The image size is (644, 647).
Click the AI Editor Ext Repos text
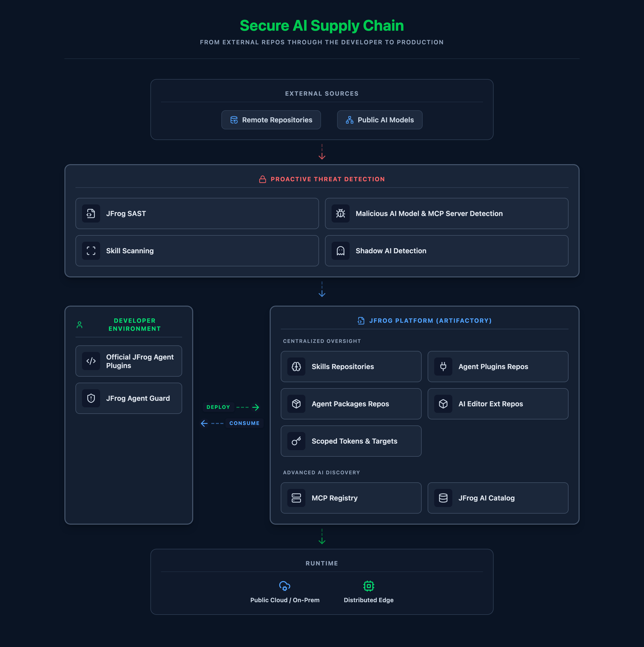(x=491, y=404)
